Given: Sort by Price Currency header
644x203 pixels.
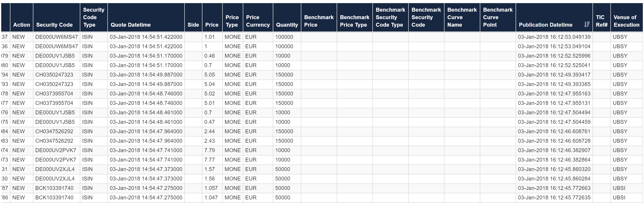Looking at the screenshot, I should [x=258, y=17].
